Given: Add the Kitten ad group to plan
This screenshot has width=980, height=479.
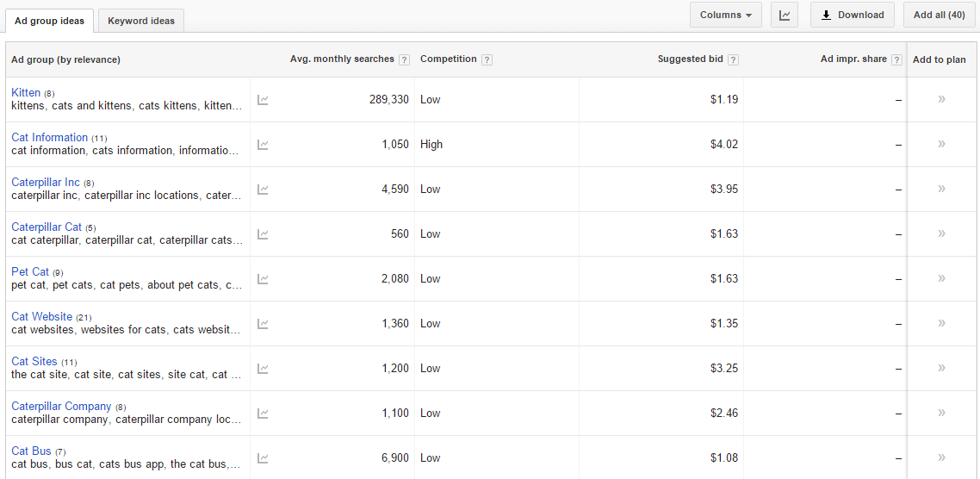Looking at the screenshot, I should [x=941, y=99].
